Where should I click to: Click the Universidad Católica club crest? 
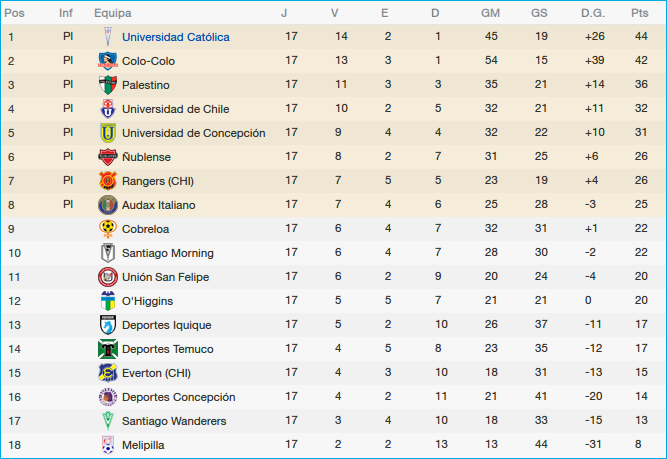pyautogui.click(x=107, y=37)
